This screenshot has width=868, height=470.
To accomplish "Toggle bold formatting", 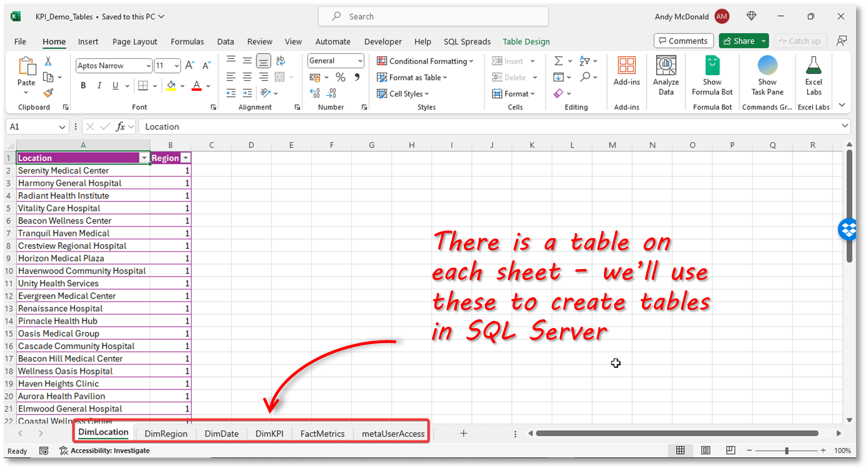I will [x=83, y=85].
